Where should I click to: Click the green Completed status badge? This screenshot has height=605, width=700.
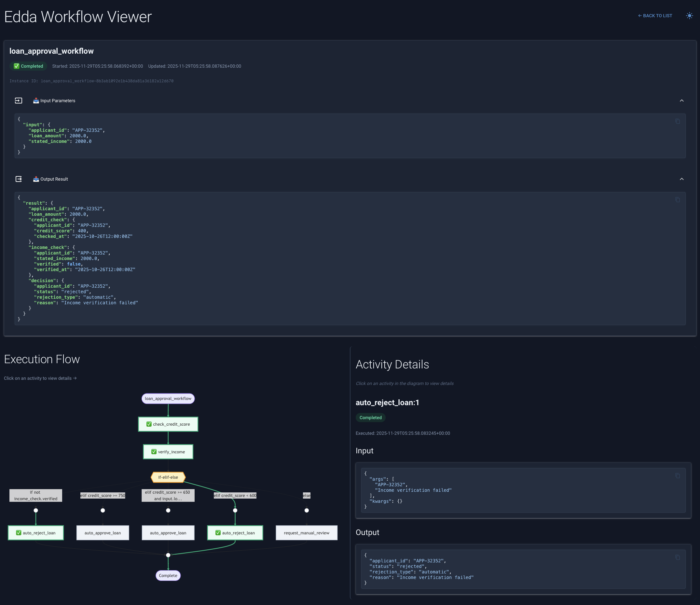click(28, 66)
